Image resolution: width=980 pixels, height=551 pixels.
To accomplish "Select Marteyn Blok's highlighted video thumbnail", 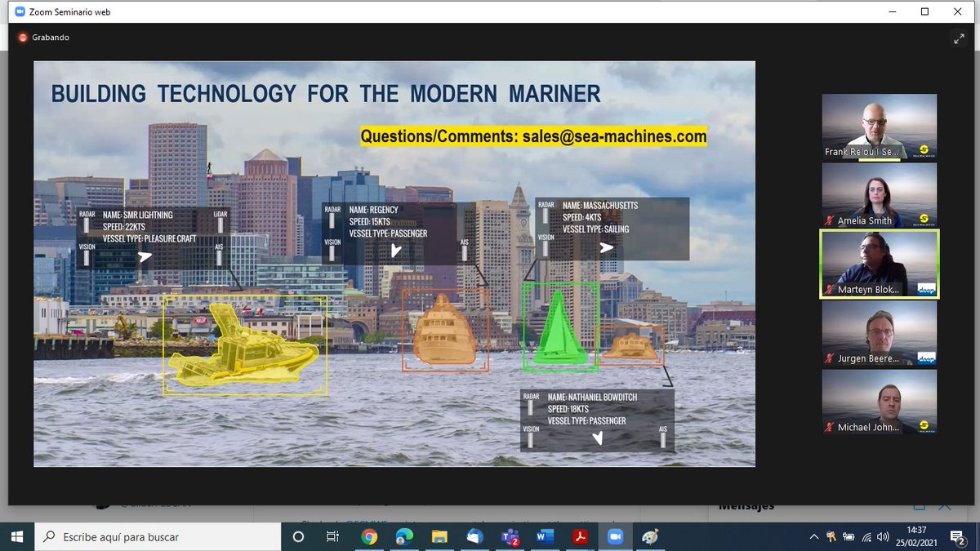I will tap(879, 264).
